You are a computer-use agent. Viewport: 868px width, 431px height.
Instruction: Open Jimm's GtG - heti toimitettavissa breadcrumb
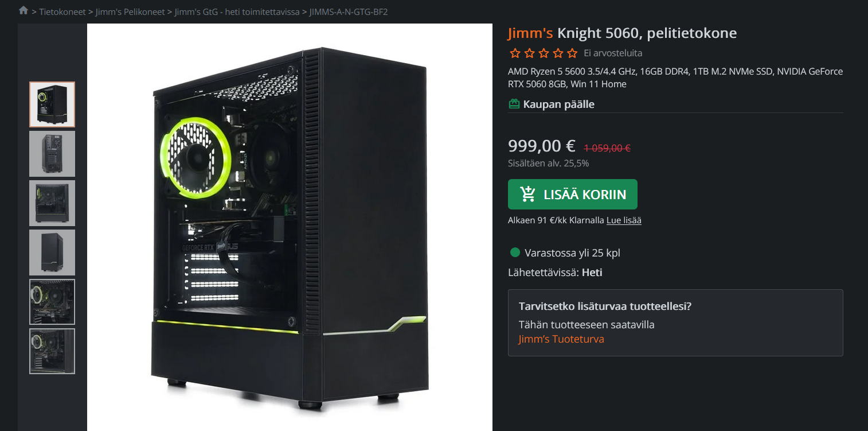237,11
